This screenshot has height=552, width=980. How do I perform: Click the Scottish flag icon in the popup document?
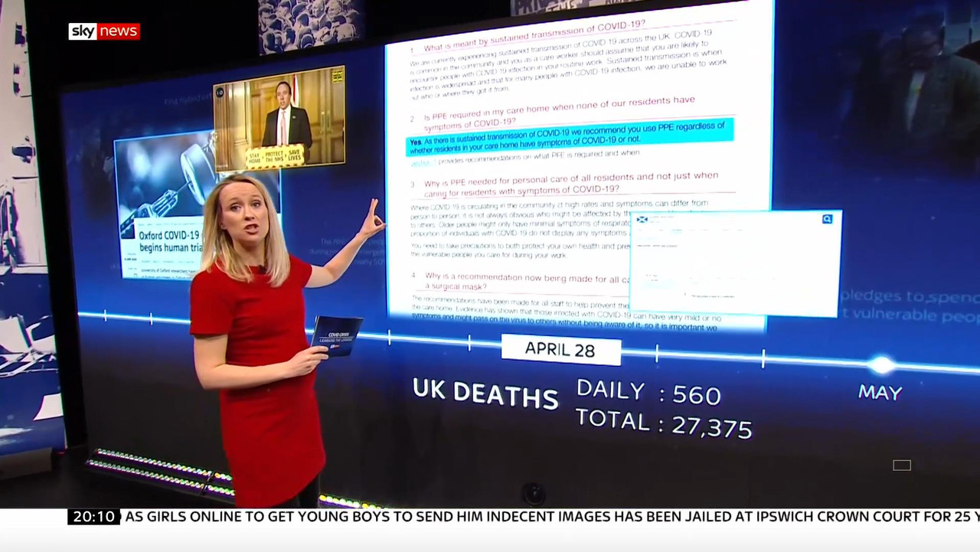pyautogui.click(x=642, y=220)
